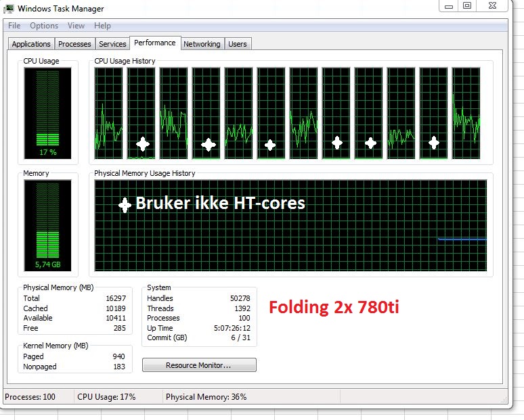Open the Resource Monitor
Viewport: 524px width, 420px height.
coord(199,365)
